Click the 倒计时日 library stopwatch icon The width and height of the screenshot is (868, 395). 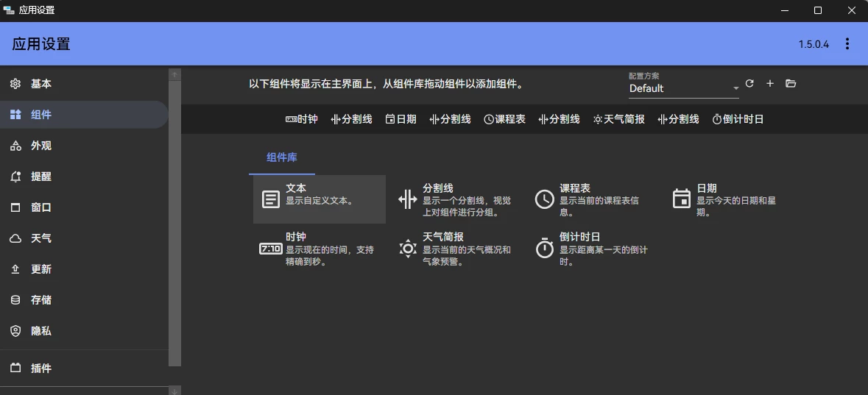pyautogui.click(x=544, y=248)
